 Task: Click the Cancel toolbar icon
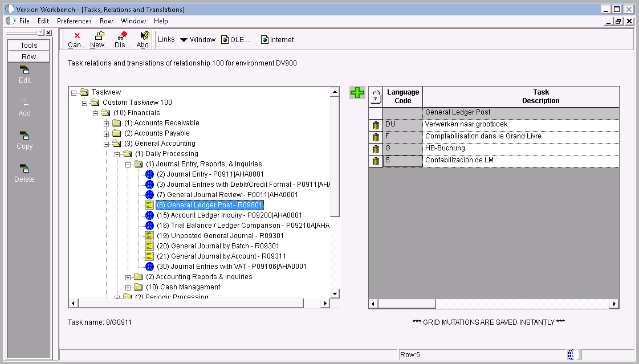[76, 39]
